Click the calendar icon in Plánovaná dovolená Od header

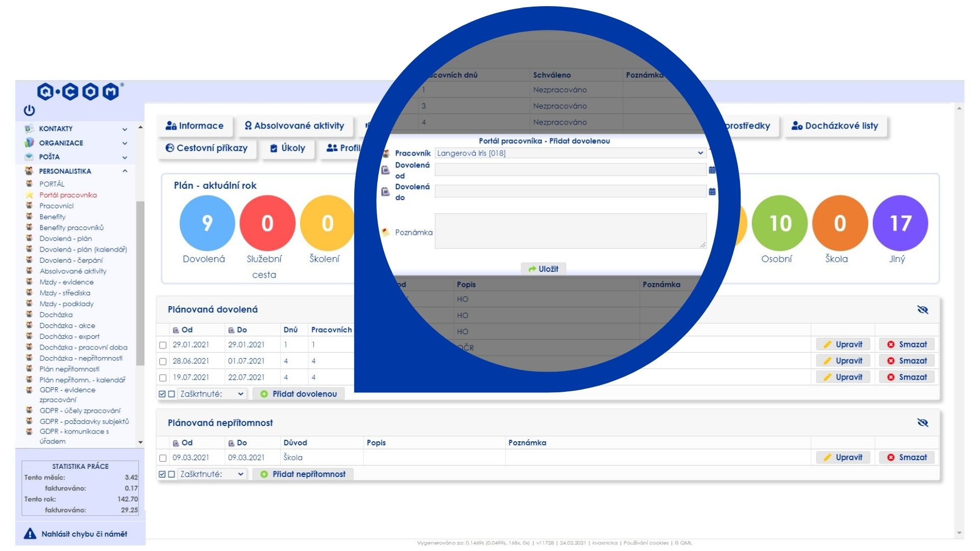(176, 330)
